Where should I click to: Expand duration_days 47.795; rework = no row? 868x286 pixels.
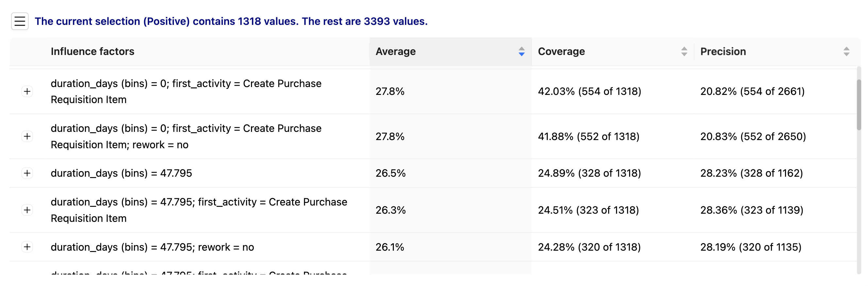[x=27, y=247]
